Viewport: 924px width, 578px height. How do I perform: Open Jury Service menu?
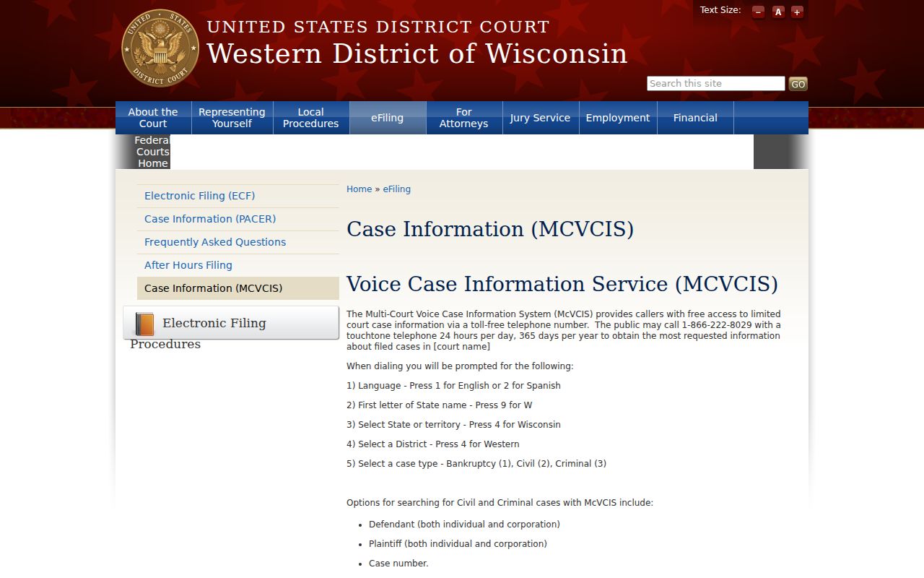541,118
